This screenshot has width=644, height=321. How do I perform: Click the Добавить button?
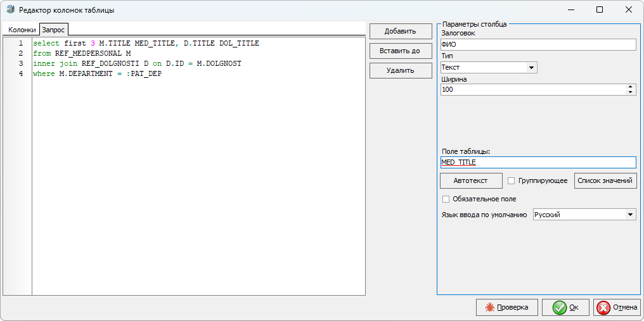tap(401, 31)
